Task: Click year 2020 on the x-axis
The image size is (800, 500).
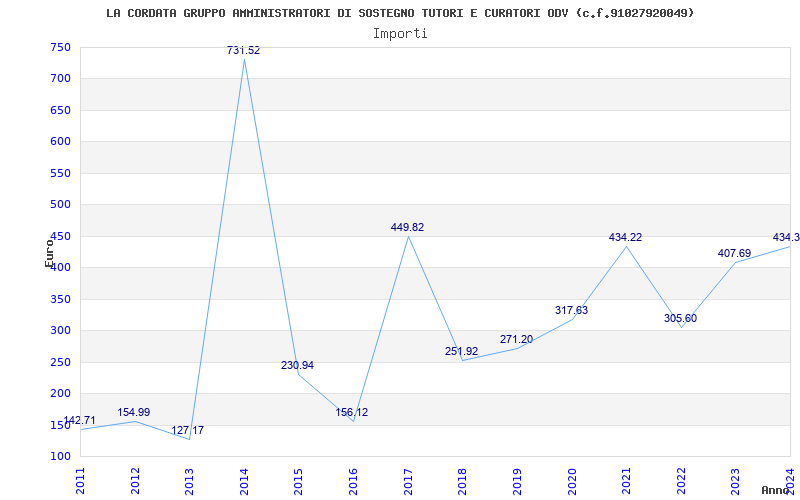Action: (x=571, y=481)
